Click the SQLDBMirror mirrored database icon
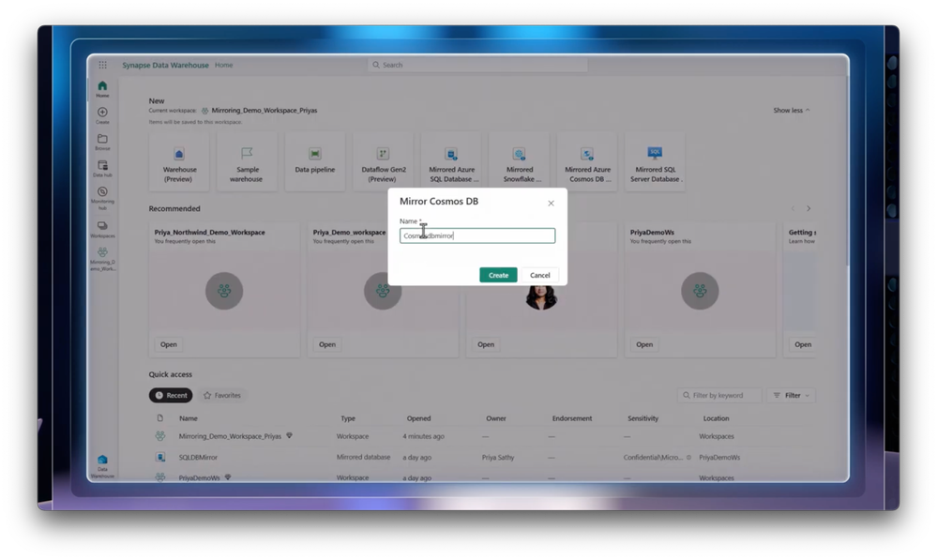The height and width of the screenshot is (560, 937). [160, 457]
